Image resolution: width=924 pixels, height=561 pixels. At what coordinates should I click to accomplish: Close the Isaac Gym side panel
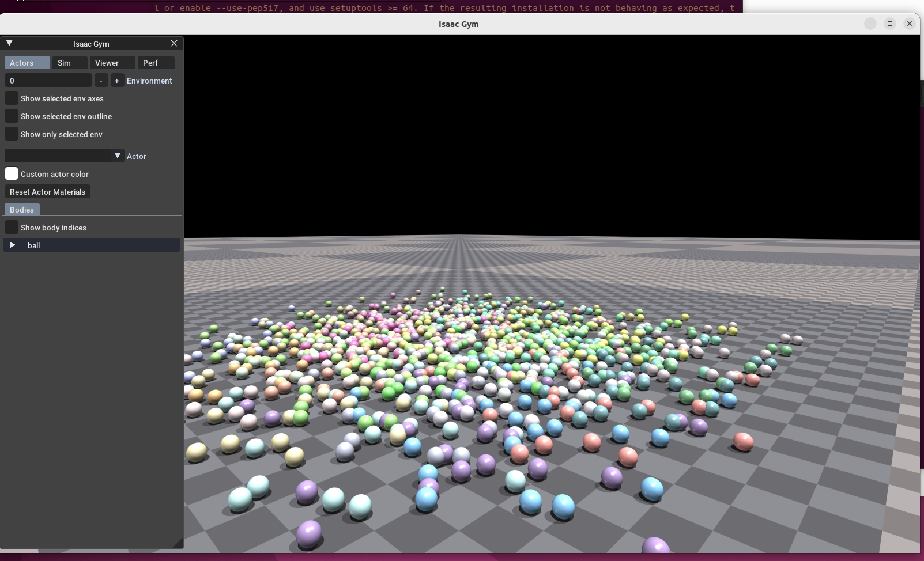174,43
